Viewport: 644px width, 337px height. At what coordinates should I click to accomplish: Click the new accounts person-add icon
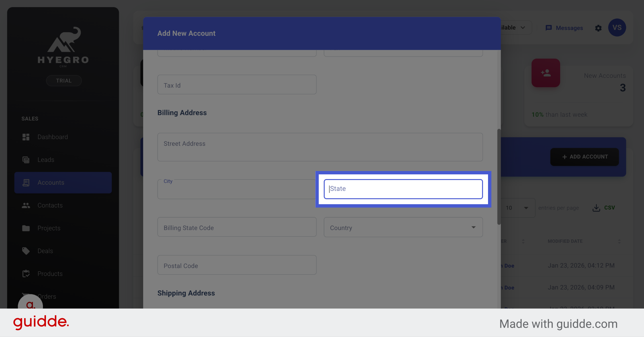[x=546, y=73]
